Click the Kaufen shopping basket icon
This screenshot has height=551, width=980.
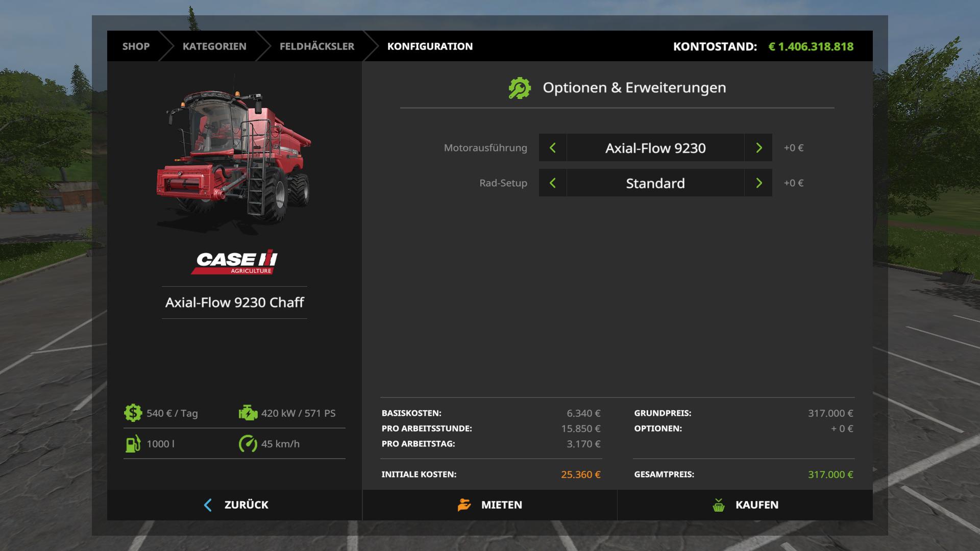click(x=719, y=505)
